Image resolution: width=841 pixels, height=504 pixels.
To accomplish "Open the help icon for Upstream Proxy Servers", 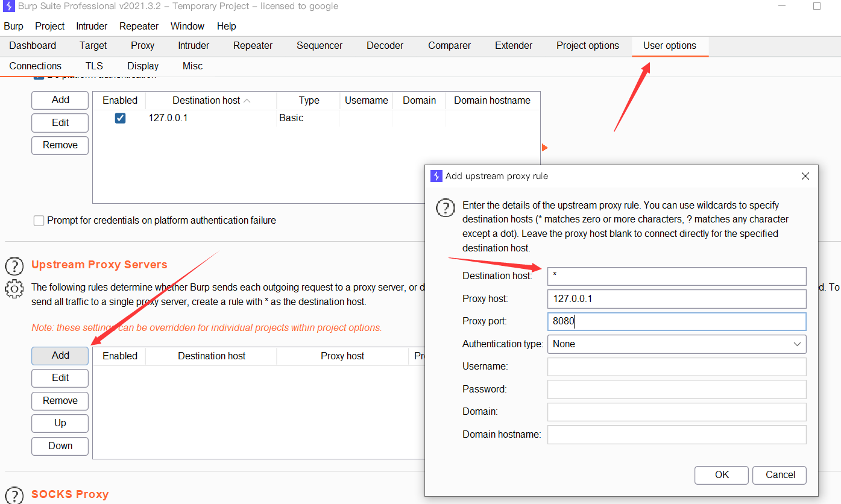I will [14, 265].
